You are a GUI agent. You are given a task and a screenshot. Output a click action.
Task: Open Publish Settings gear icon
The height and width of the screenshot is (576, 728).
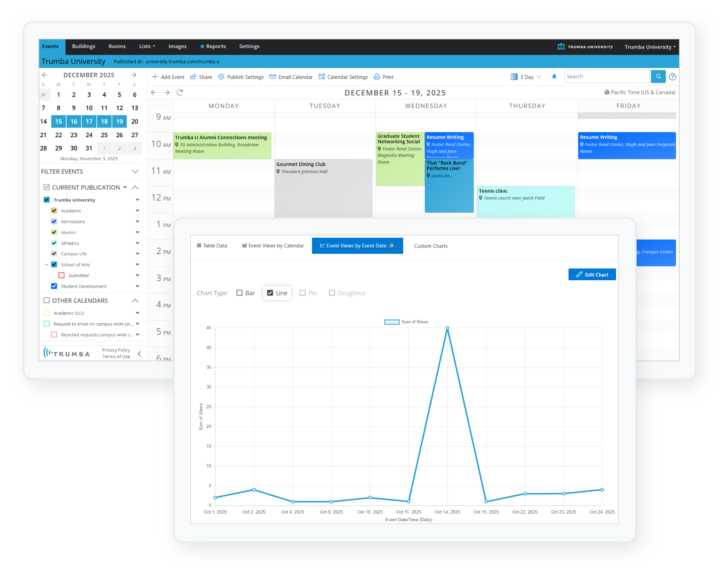point(221,77)
